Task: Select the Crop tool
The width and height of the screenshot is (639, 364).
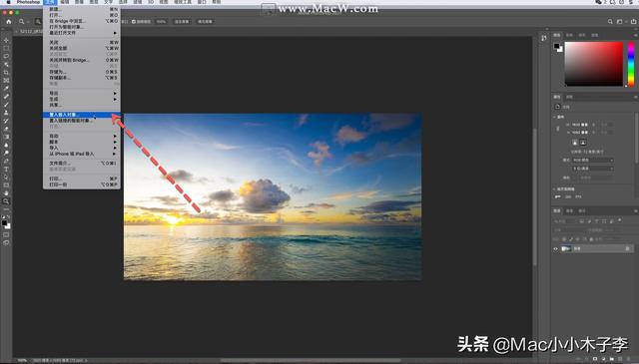Action: pyautogui.click(x=6, y=73)
